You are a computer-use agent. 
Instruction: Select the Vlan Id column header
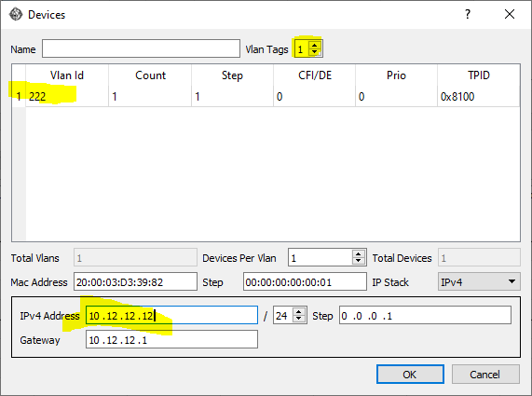67,75
